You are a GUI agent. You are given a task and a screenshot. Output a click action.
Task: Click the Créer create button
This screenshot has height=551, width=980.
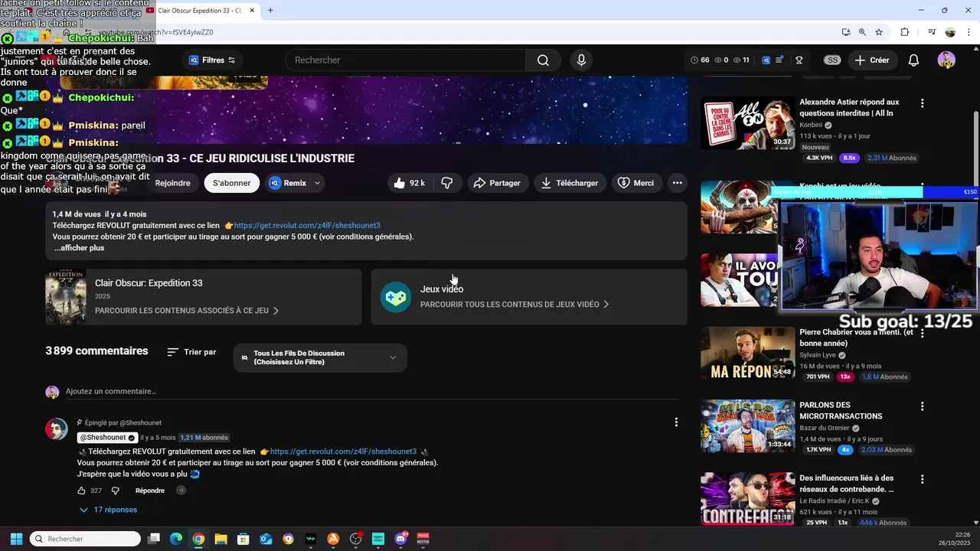[x=872, y=60]
